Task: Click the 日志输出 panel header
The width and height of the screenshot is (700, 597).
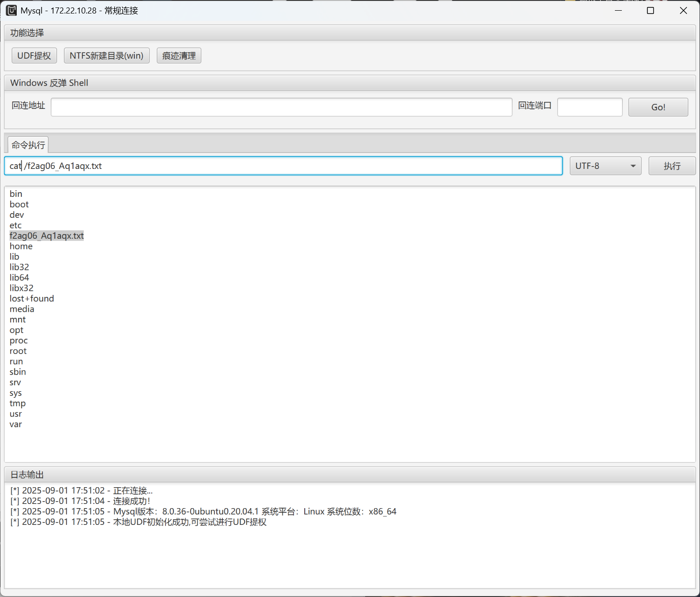Action: pos(27,475)
